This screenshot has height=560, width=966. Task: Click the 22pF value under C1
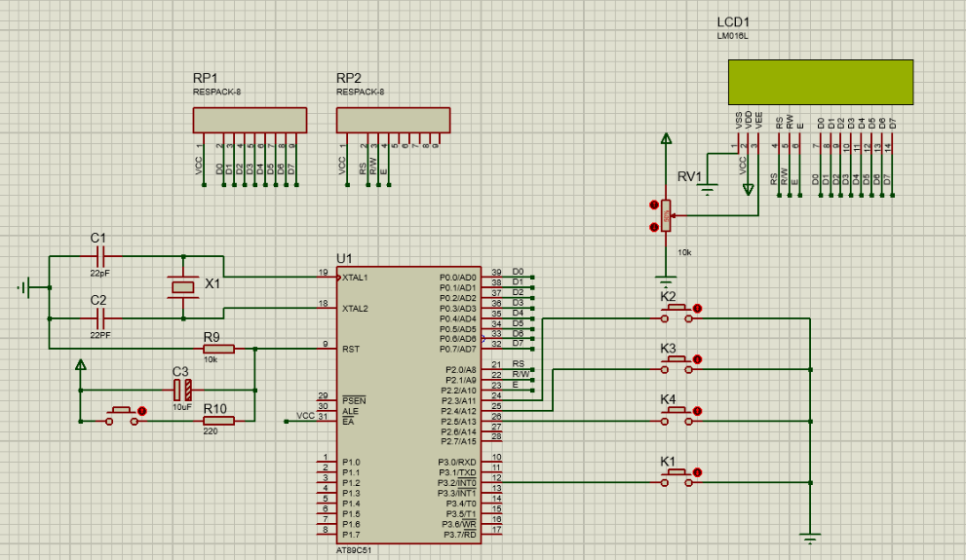(99, 273)
